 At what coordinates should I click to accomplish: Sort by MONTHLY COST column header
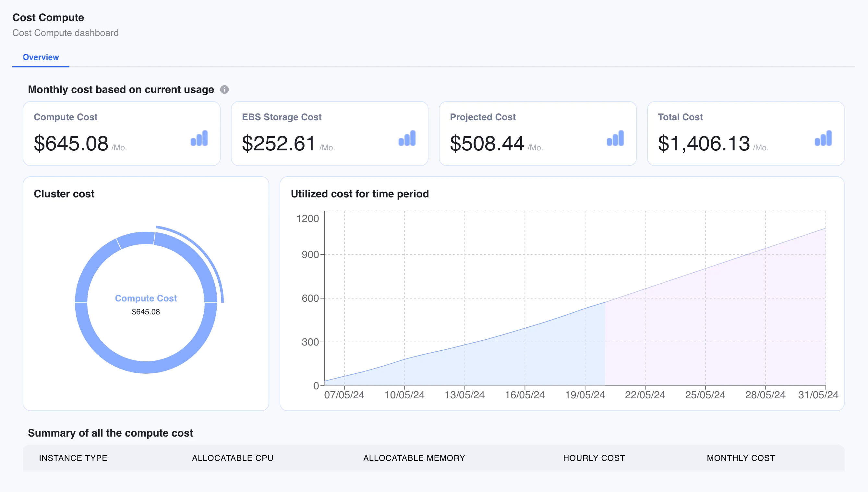(741, 458)
